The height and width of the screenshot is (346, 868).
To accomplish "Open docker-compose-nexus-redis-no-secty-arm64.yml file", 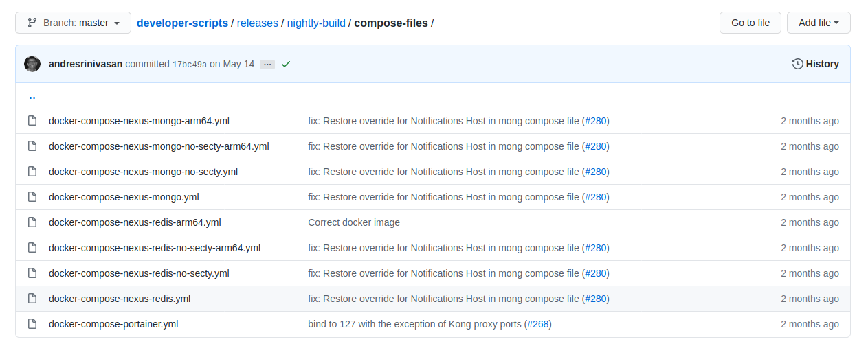I will [155, 248].
